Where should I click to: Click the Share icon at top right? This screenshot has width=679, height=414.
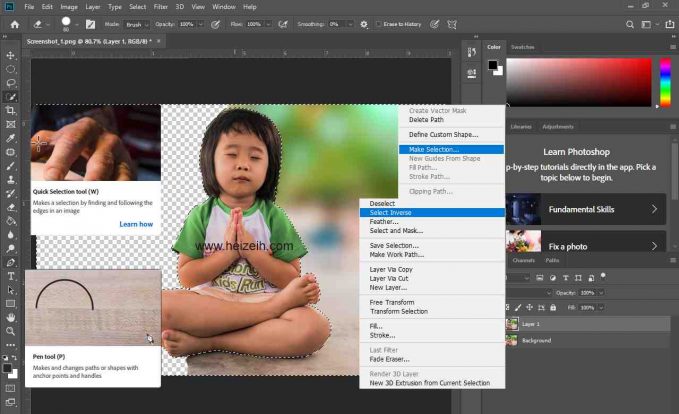pyautogui.click(x=669, y=25)
